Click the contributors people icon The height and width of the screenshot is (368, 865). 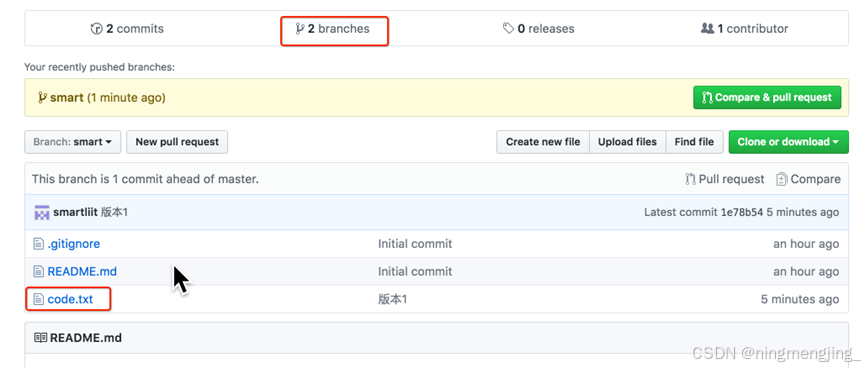[x=707, y=28]
